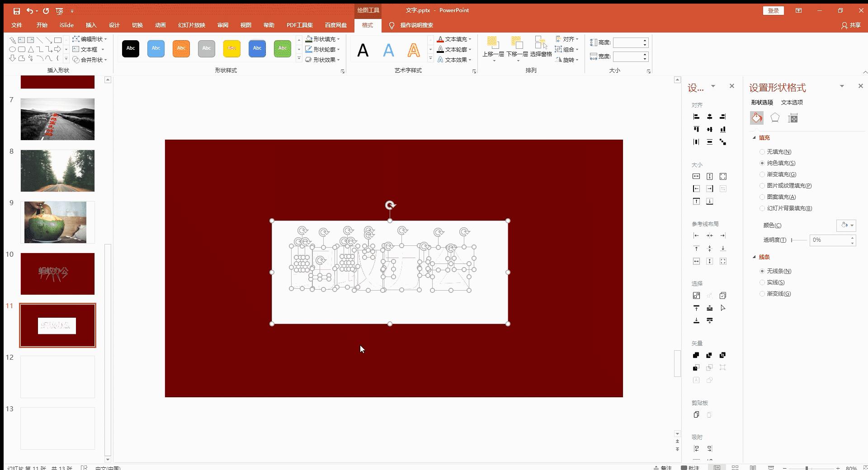Click the Save icon in quick access toolbar
This screenshot has height=470, width=868.
[17, 11]
